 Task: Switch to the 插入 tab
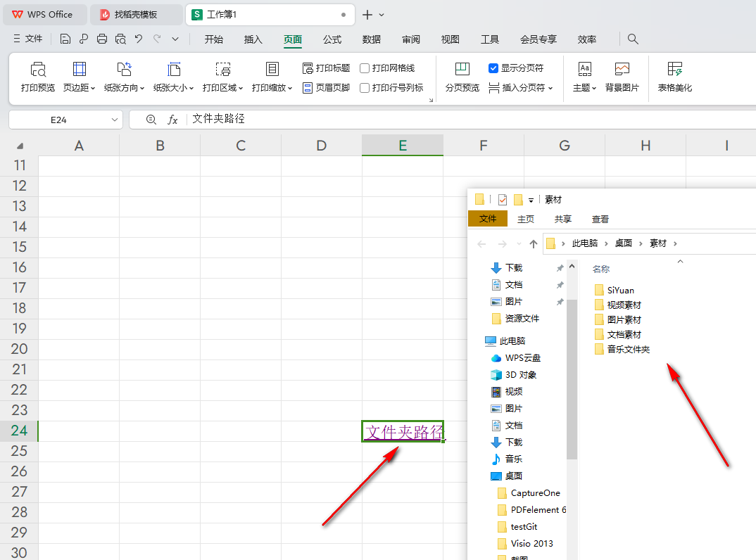[253, 39]
